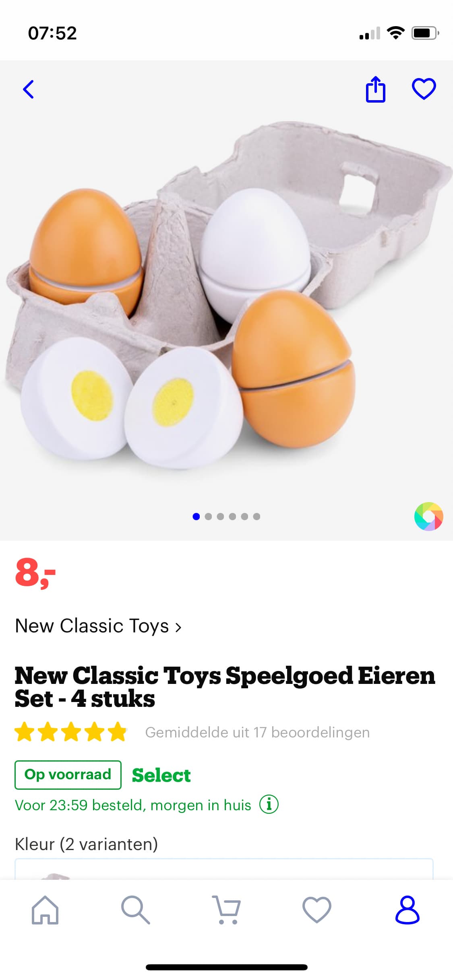
Task: Open the account profile icon
Action: pyautogui.click(x=407, y=910)
